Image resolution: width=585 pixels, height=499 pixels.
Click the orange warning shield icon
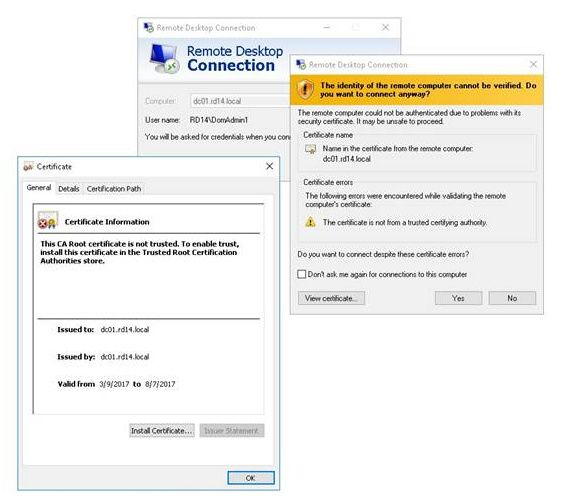(x=305, y=90)
